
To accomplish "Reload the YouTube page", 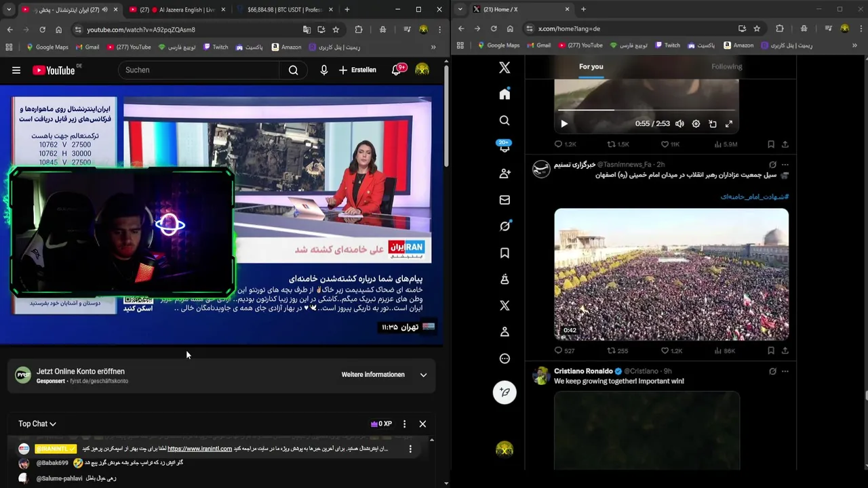I will pos(42,30).
